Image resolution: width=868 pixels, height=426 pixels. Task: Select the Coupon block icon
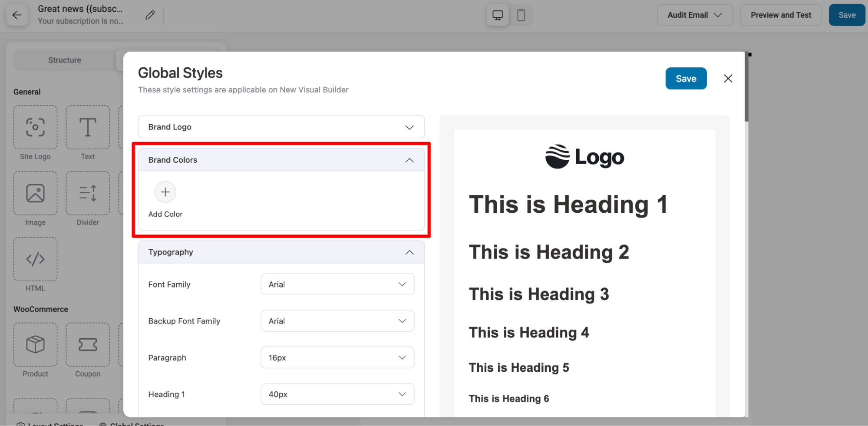click(88, 344)
